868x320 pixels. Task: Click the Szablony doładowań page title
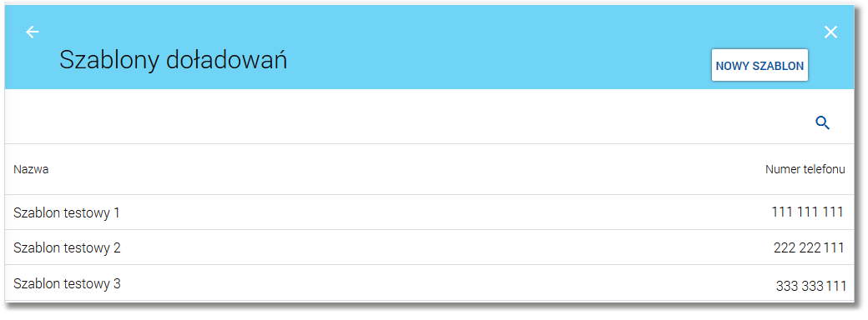(174, 60)
